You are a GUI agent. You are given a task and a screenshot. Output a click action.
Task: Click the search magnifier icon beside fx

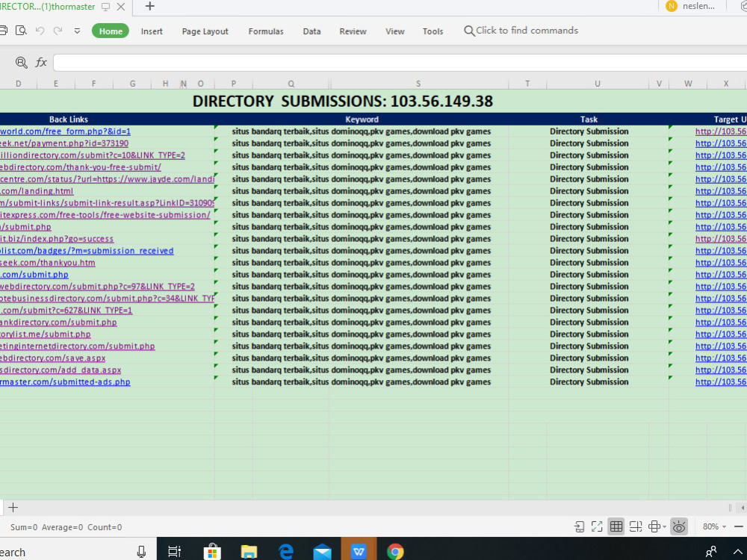tap(21, 63)
